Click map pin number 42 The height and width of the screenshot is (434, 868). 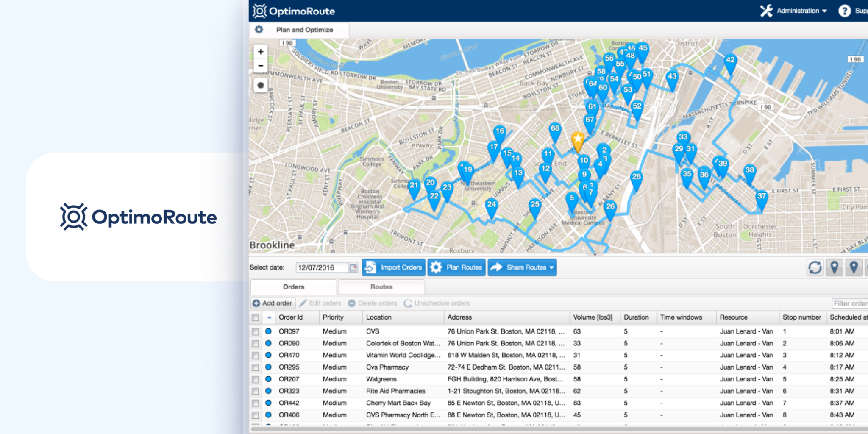[730, 61]
